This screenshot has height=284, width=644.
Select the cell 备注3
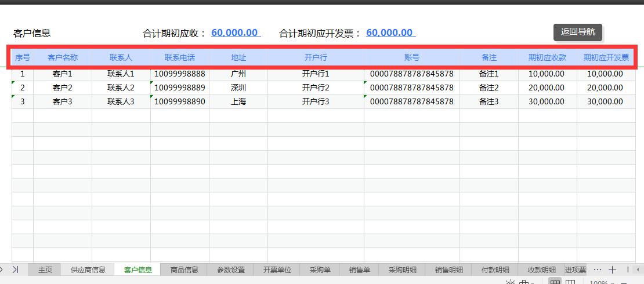pos(489,102)
